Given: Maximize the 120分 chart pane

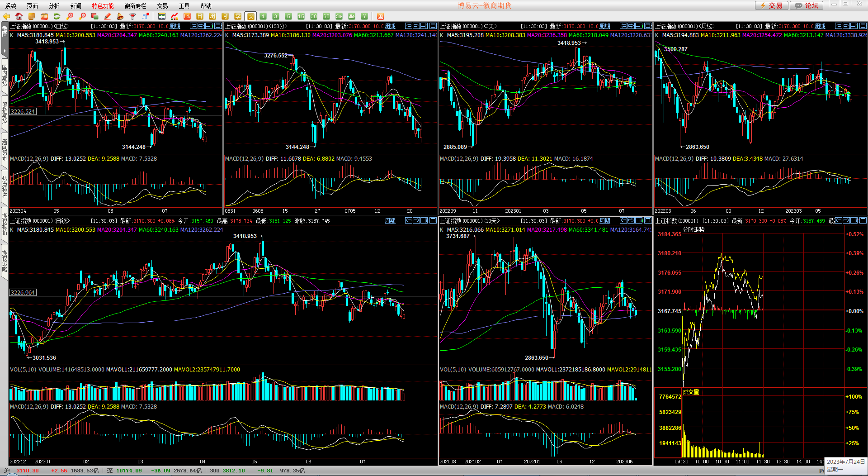Looking at the screenshot, I should (x=433, y=26).
